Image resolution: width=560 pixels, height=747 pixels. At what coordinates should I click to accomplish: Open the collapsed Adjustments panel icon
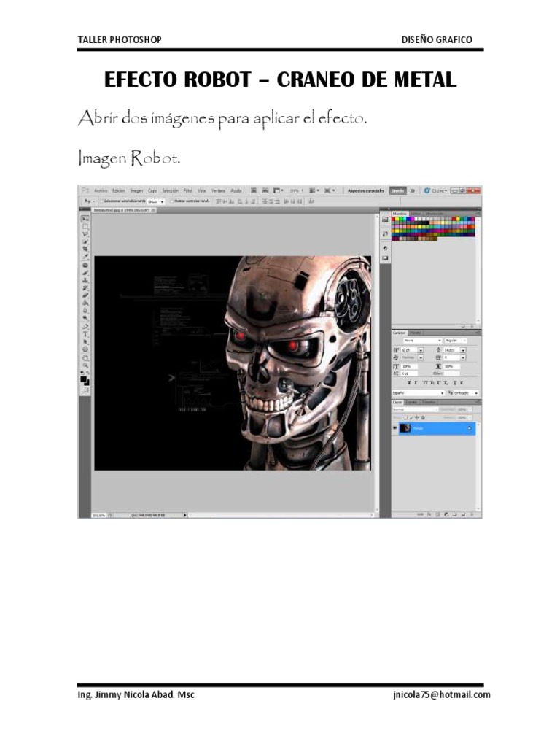pyautogui.click(x=385, y=248)
